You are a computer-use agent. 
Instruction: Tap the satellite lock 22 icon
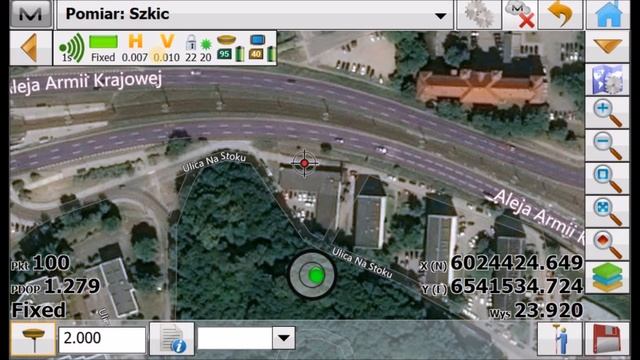pos(191,48)
